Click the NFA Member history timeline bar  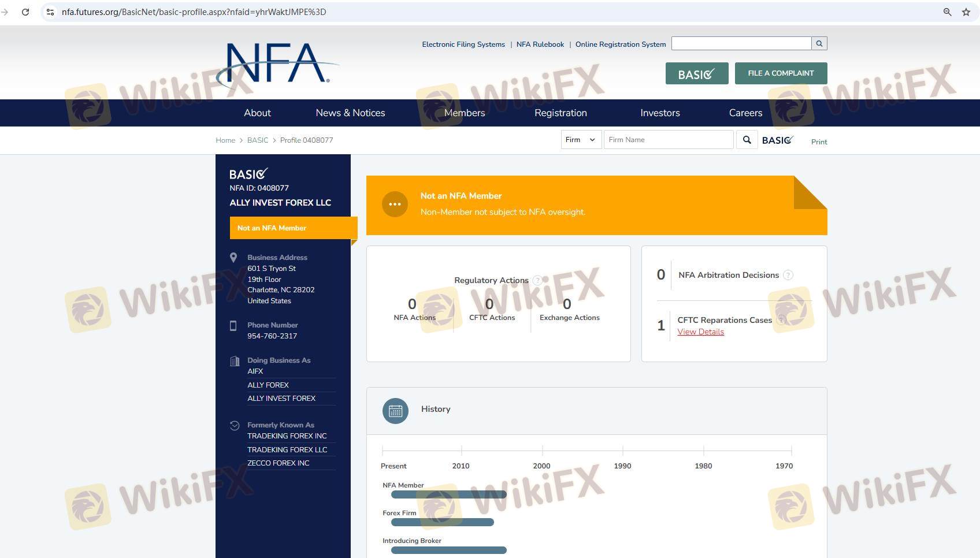[448, 494]
